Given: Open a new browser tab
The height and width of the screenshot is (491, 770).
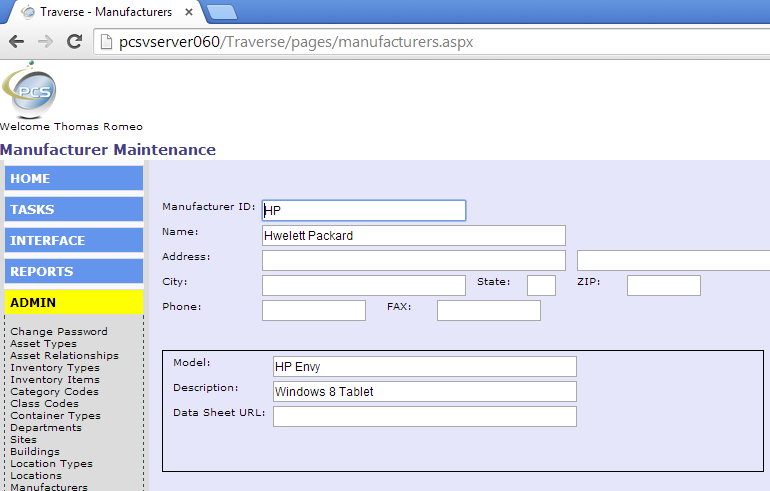Looking at the screenshot, I should (x=222, y=12).
